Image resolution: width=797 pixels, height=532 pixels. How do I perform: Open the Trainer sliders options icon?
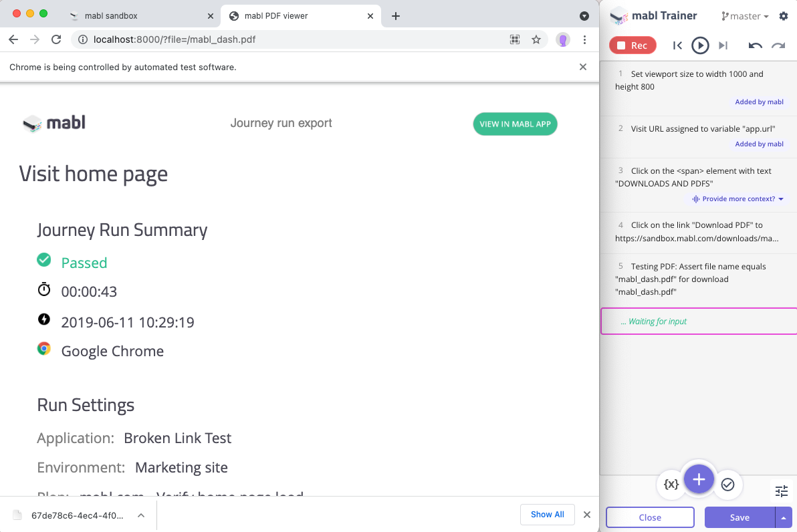[781, 491]
